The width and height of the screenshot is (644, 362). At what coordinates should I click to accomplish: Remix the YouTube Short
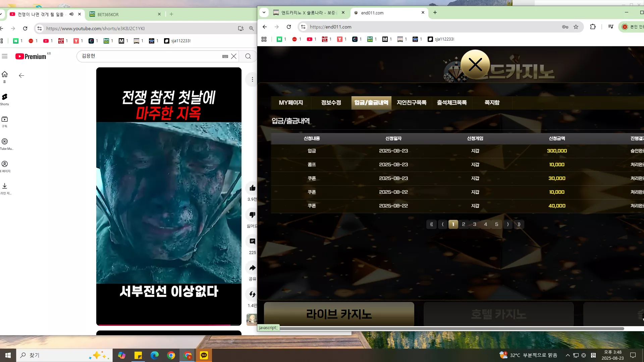pos(252,294)
